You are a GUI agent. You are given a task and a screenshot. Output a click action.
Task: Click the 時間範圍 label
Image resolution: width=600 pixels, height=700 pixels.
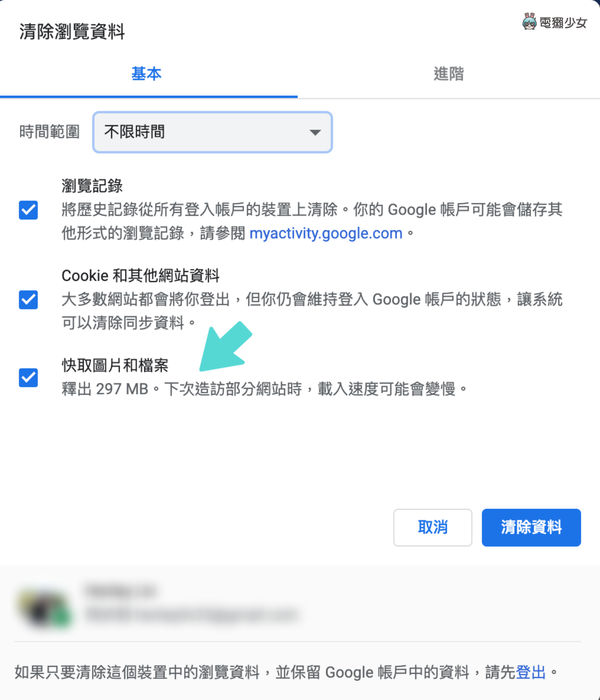(50, 132)
